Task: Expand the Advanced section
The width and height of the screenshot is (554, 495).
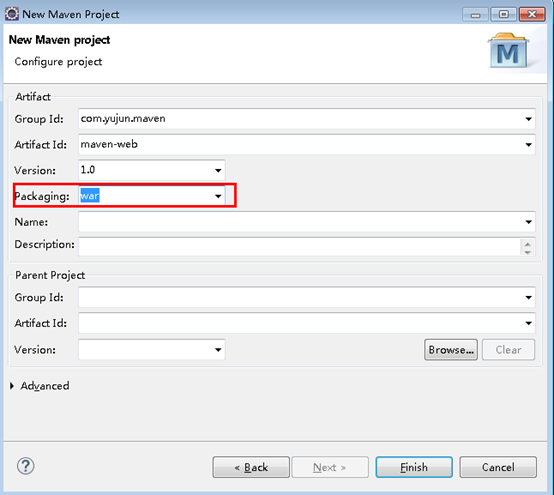Action: (12, 386)
